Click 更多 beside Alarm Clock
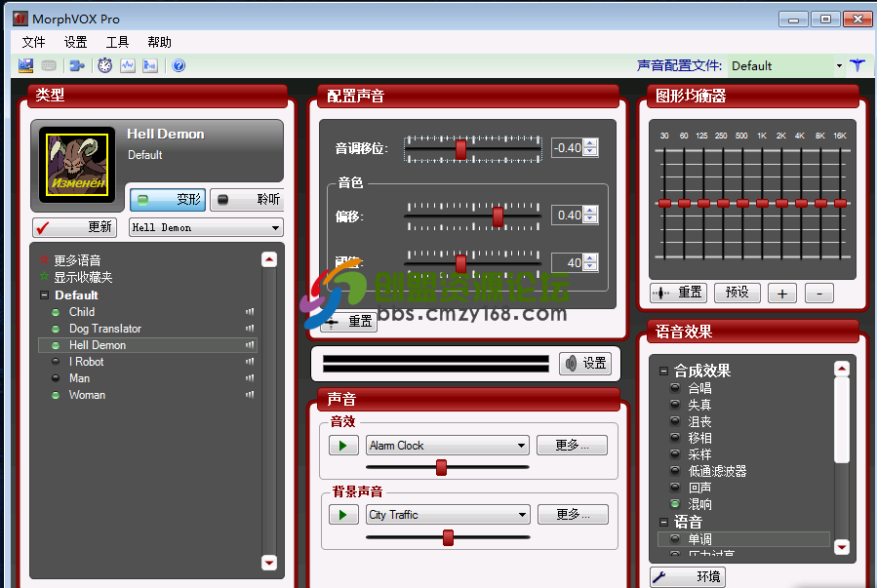The width and height of the screenshot is (877, 588). coord(573,446)
